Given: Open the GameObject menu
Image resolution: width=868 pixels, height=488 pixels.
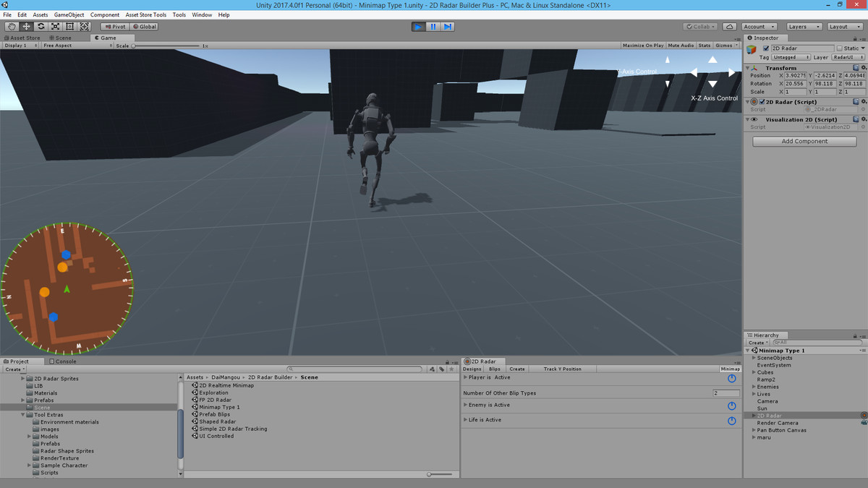Looking at the screenshot, I should click(x=69, y=14).
